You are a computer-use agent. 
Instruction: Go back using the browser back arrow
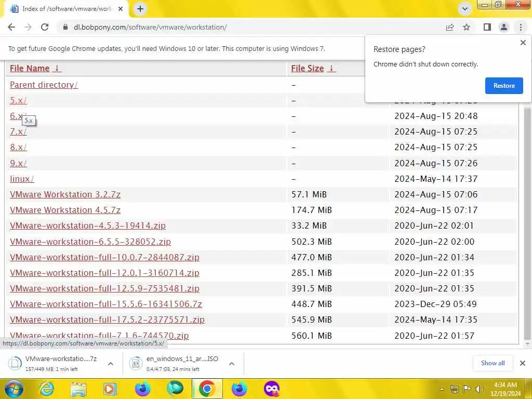(x=11, y=27)
